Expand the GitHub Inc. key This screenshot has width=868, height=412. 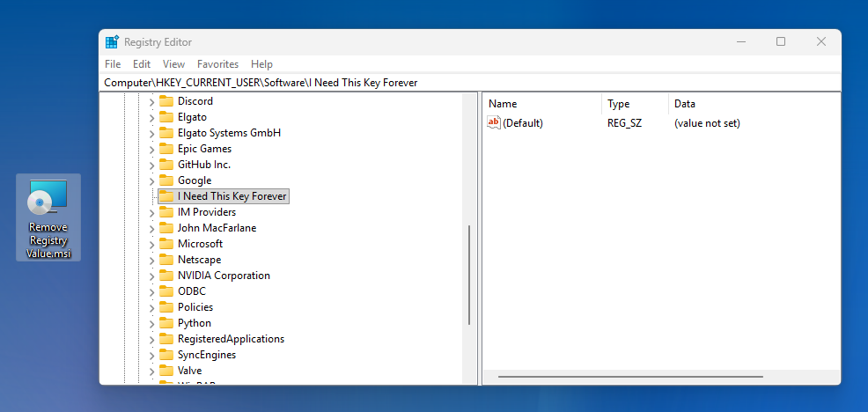point(151,165)
